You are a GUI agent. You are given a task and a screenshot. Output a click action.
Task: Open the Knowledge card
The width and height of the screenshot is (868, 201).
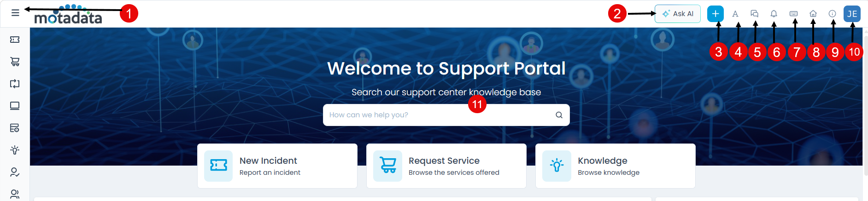click(x=616, y=166)
